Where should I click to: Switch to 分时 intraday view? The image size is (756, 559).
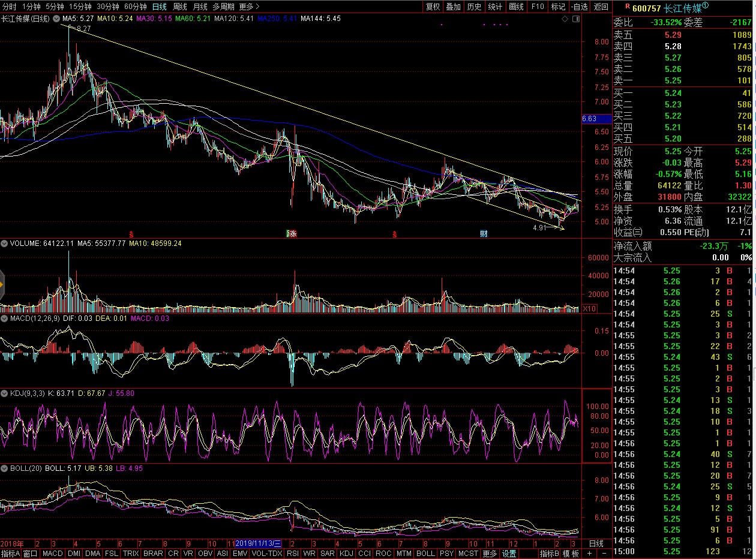click(x=9, y=7)
